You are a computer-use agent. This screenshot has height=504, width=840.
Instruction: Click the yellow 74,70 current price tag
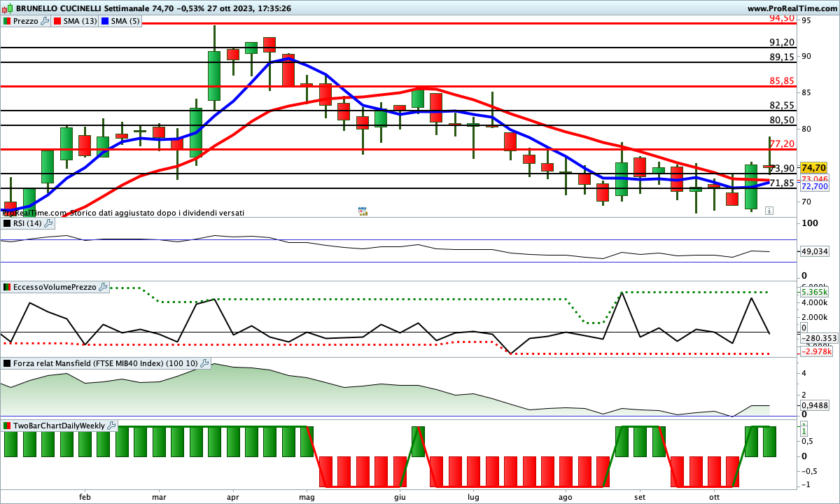tap(813, 168)
